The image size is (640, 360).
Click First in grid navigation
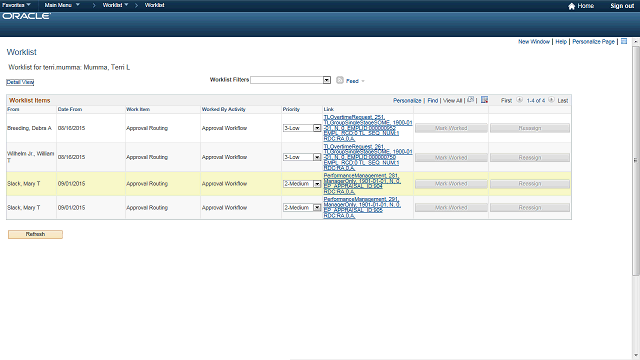tap(507, 100)
